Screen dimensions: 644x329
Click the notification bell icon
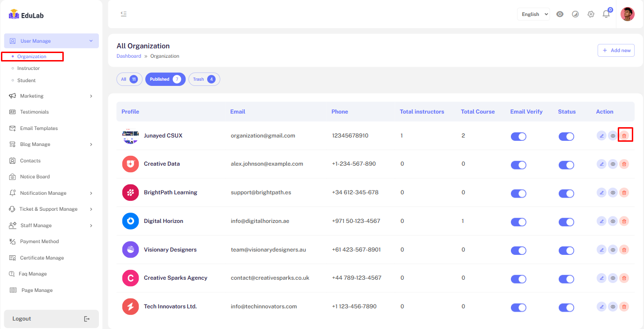pos(606,14)
